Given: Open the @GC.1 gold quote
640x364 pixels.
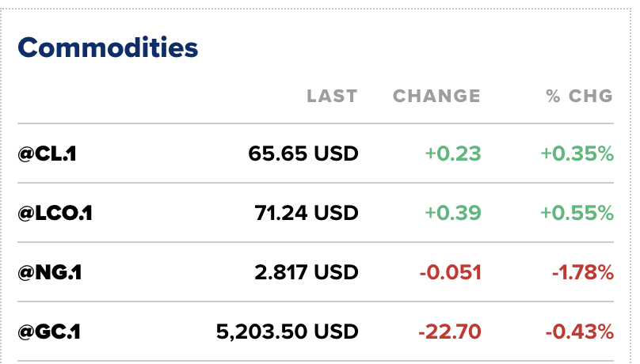Looking at the screenshot, I should pyautogui.click(x=49, y=332).
